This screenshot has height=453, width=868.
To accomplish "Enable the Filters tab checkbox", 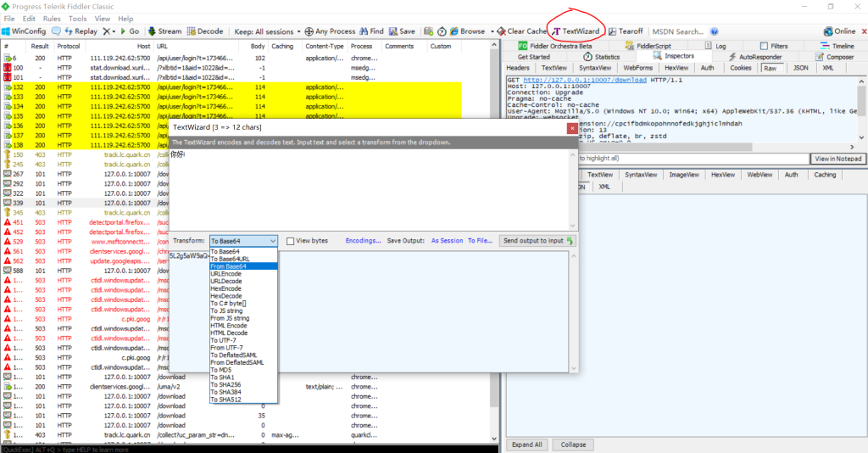I will (x=764, y=46).
